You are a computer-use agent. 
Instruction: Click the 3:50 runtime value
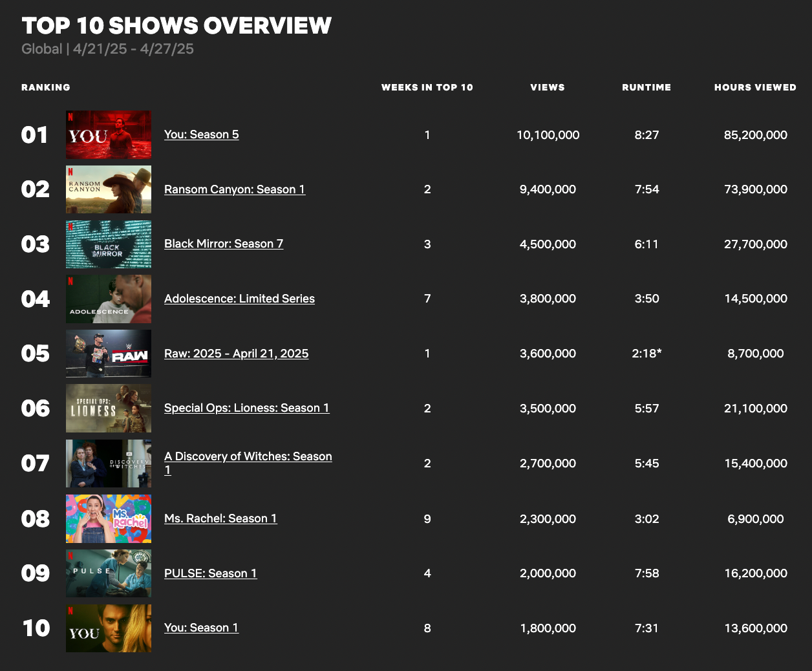[646, 299]
